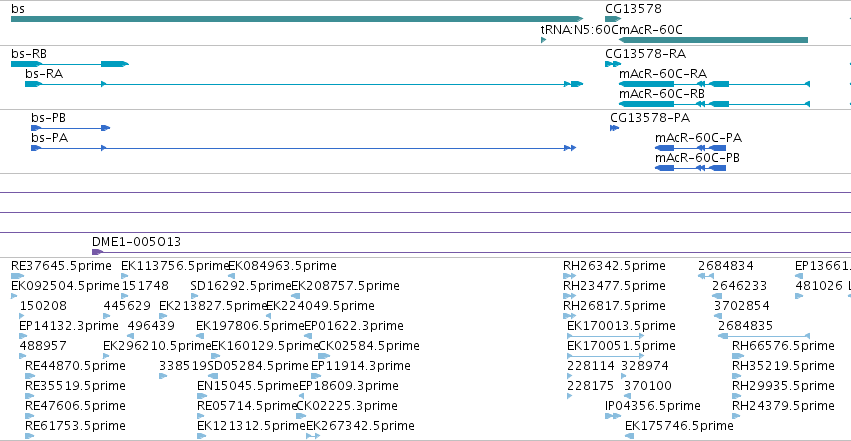This screenshot has height=441, width=851.
Task: Select the 445629 EST label
Action: pos(127,306)
